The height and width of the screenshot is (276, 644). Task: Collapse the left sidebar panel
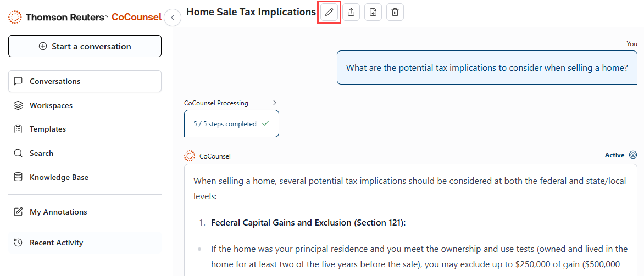173,18
